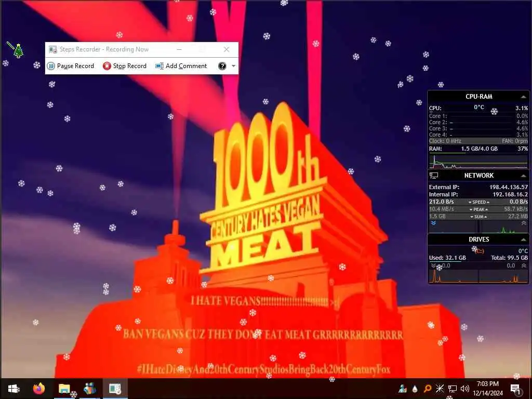Click the snowflake tray icon
This screenshot has width=532, height=399.
[x=440, y=389]
